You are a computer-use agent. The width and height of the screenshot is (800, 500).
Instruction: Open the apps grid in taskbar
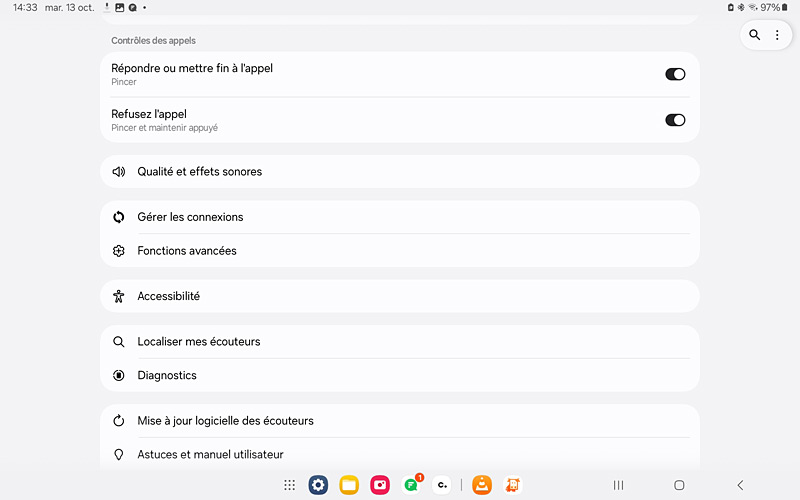[x=289, y=485]
